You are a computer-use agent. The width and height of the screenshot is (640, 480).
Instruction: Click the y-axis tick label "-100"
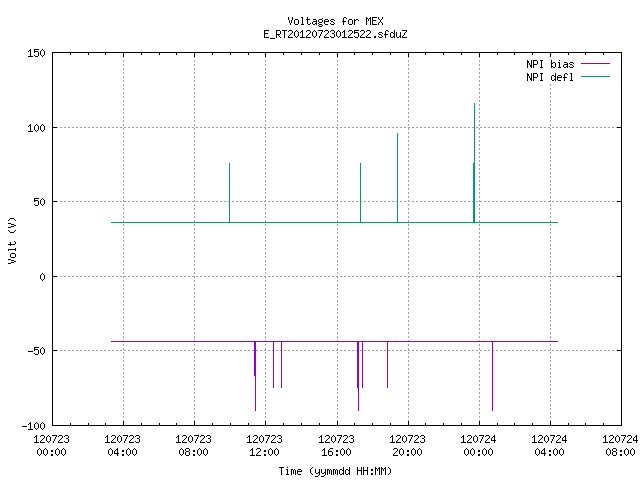point(33,426)
